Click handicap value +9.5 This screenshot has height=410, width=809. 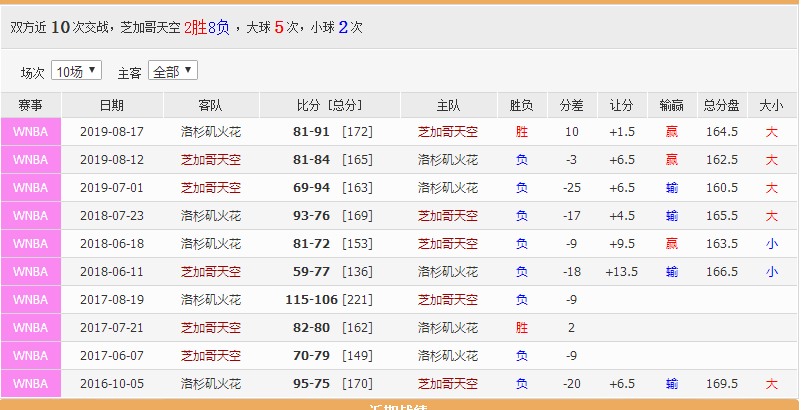click(x=622, y=243)
